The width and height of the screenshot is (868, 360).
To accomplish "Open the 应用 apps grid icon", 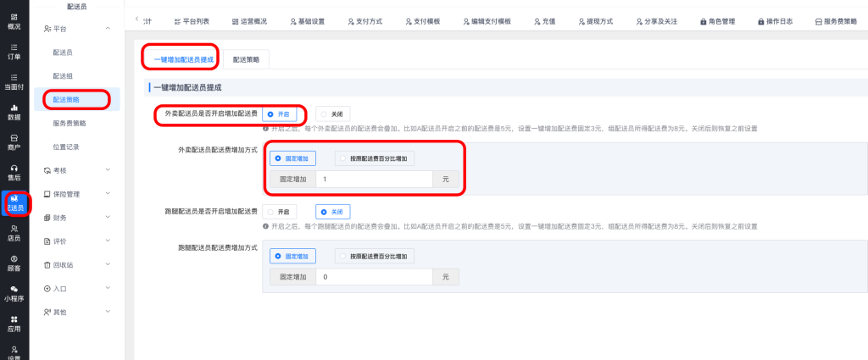I will click(x=14, y=324).
